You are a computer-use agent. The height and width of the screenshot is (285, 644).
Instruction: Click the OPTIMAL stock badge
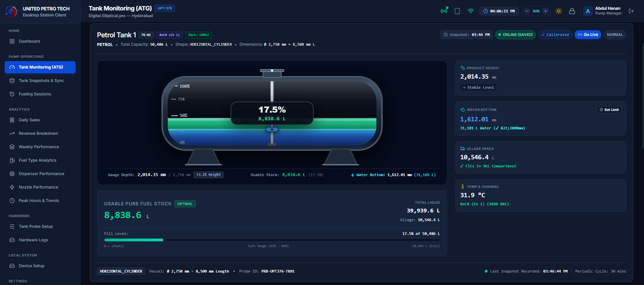tap(185, 204)
